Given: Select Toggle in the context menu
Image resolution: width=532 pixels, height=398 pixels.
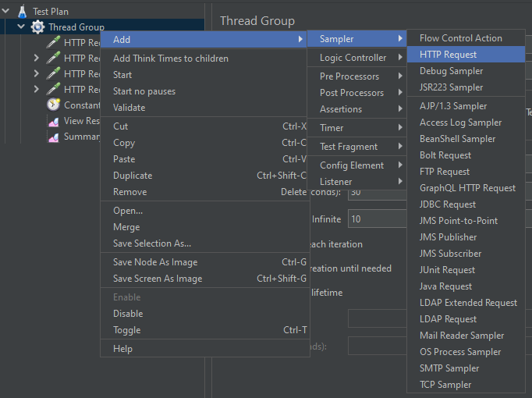Looking at the screenshot, I should pos(205,330).
